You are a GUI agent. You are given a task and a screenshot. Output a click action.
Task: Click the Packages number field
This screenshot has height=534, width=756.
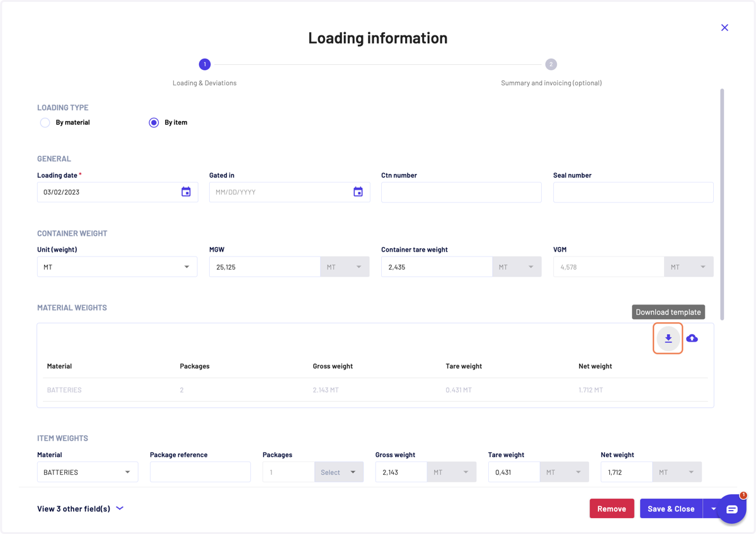point(289,472)
